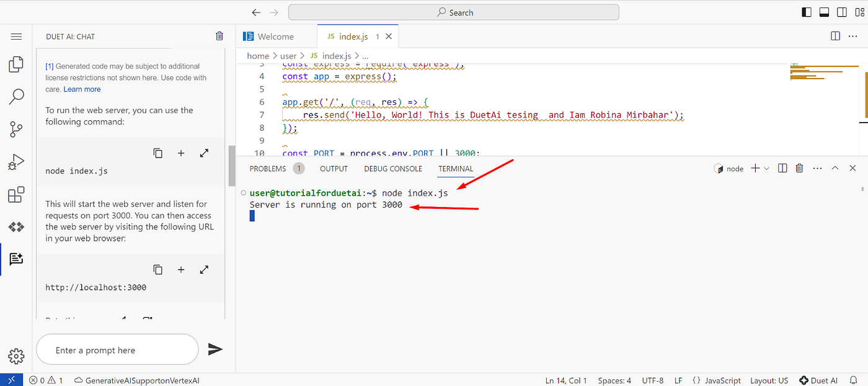The width and height of the screenshot is (868, 386).
Task: Expand the 'http://localhost:3000' snippet
Action: pyautogui.click(x=204, y=270)
